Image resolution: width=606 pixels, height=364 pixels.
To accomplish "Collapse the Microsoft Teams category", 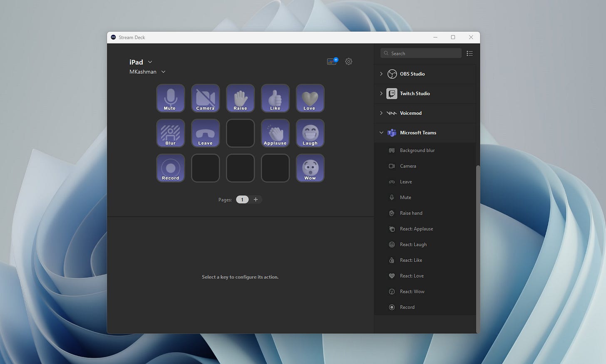I will tap(381, 133).
